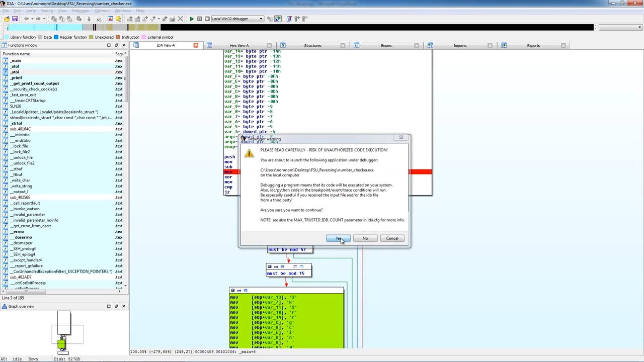Open the debugger selection dropdown
The width and height of the screenshot is (644, 362).
pos(237,19)
